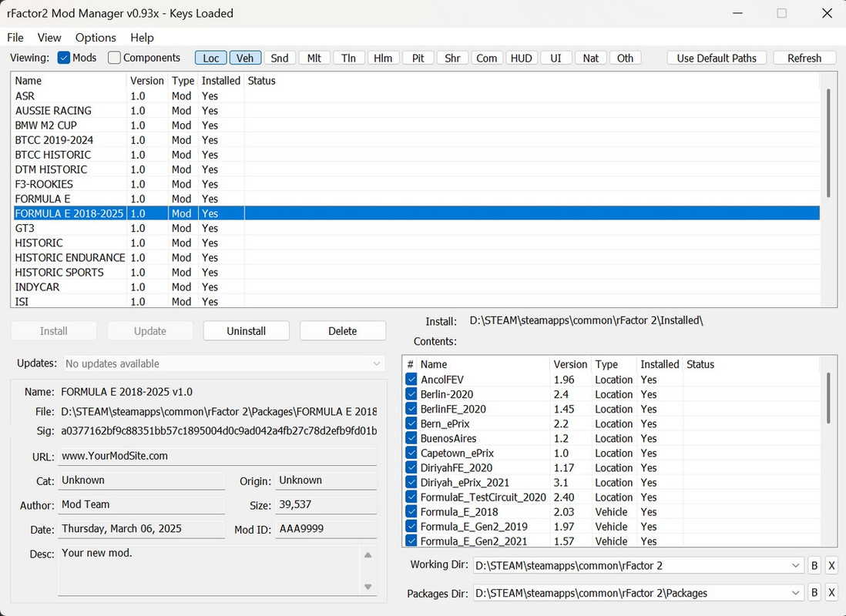Toggle the Snd filter button
The width and height of the screenshot is (846, 616).
pos(280,59)
